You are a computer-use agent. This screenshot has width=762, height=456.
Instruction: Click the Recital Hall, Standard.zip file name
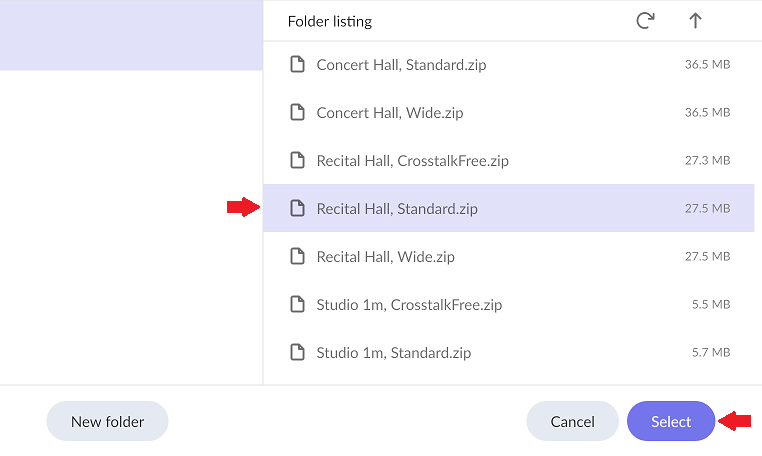pyautogui.click(x=397, y=209)
